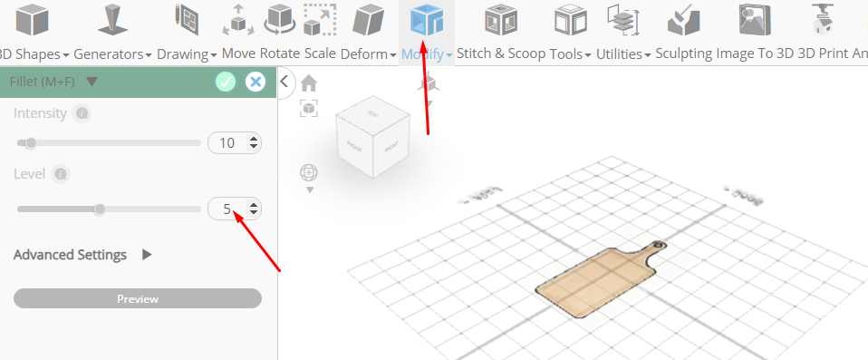Open the Fillet (M+F) dropdown triangle
Image resolution: width=868 pixels, height=360 pixels.
[92, 82]
